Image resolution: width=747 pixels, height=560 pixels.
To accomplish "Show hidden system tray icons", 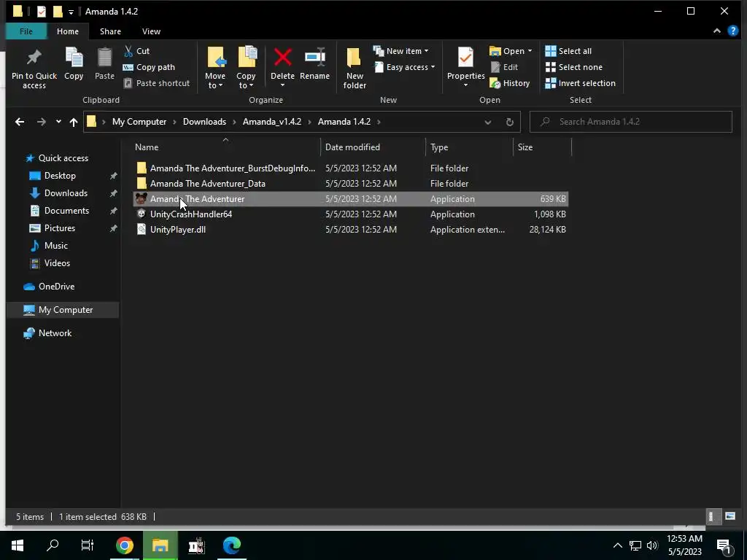I will pos(617,545).
